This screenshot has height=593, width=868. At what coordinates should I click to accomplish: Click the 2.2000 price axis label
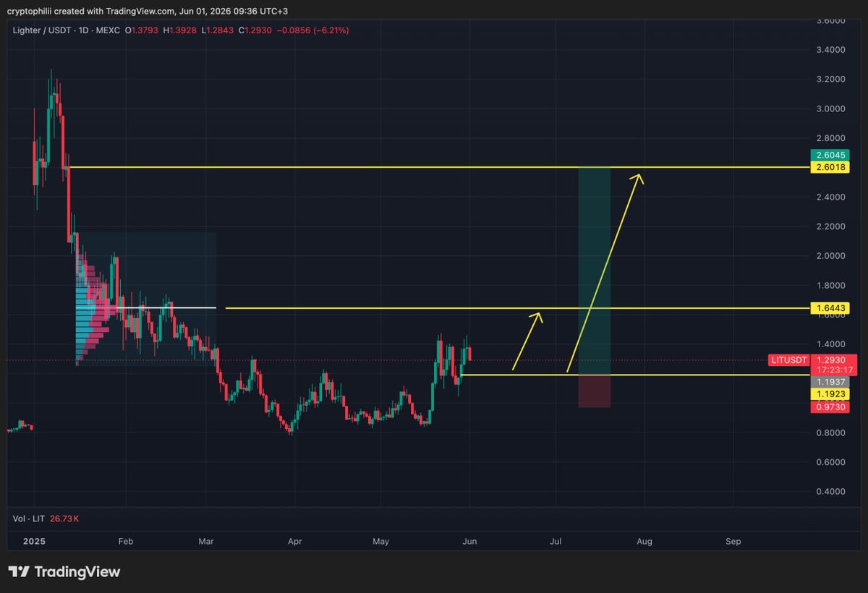click(830, 226)
